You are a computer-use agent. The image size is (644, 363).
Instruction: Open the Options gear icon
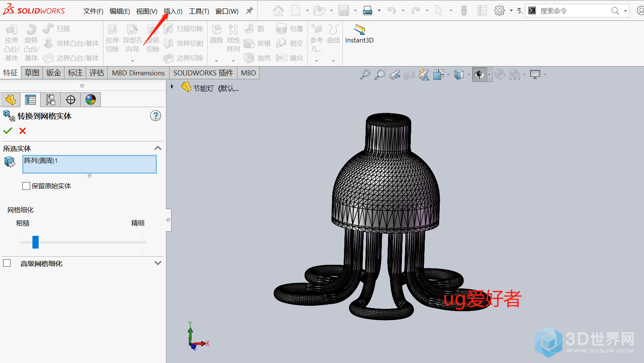click(500, 10)
